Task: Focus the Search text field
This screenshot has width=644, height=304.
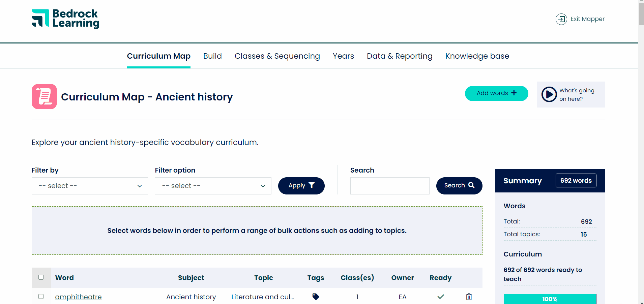Action: click(390, 186)
